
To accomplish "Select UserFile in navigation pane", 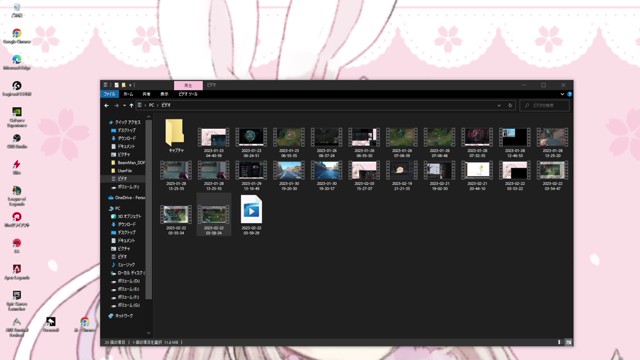I will tap(121, 171).
